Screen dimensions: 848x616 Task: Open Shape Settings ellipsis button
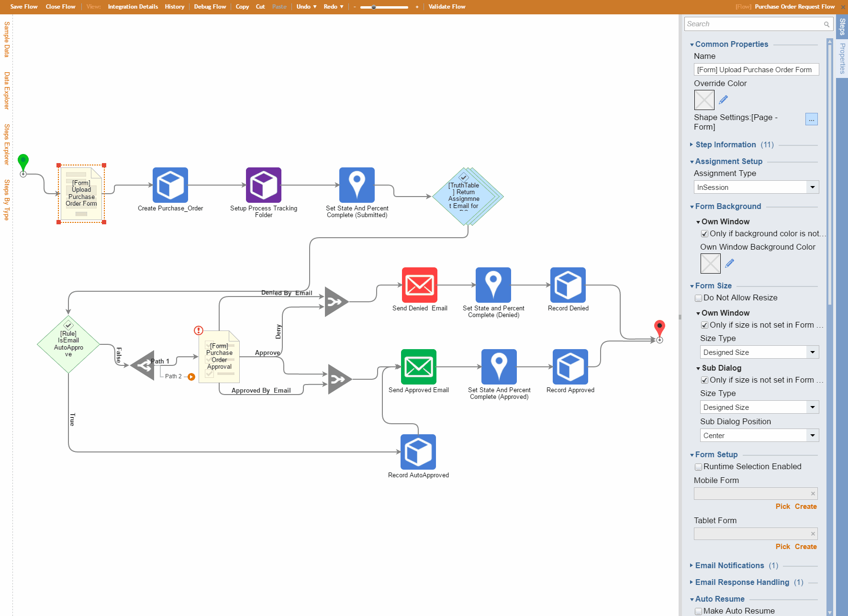pos(812,119)
